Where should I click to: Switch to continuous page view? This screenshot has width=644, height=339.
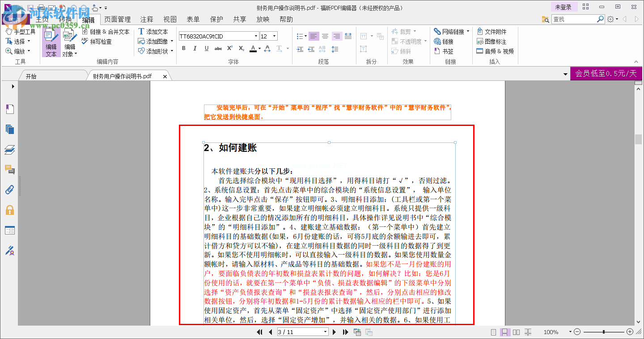click(505, 332)
